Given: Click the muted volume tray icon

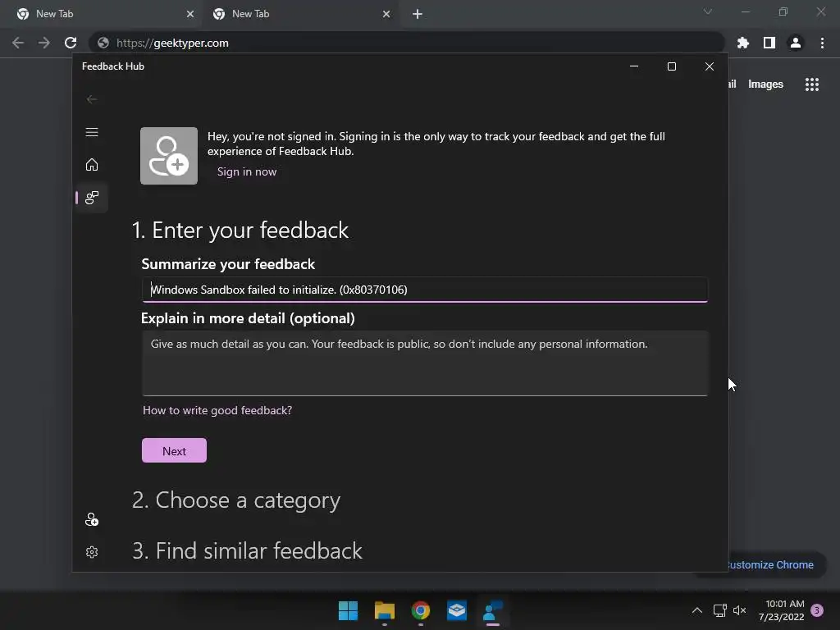Looking at the screenshot, I should pyautogui.click(x=740, y=610).
